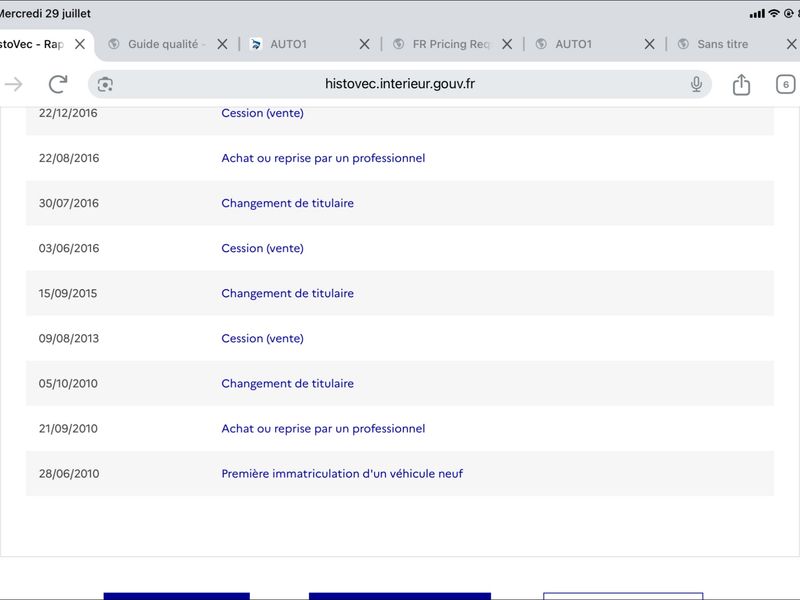This screenshot has height=600, width=800.
Task: Focus the histovec.interieur.gouv.fr address field
Action: (399, 84)
